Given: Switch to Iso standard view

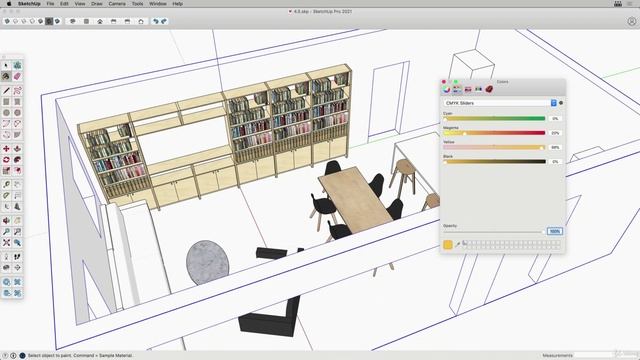Looking at the screenshot, I should click(73, 21).
